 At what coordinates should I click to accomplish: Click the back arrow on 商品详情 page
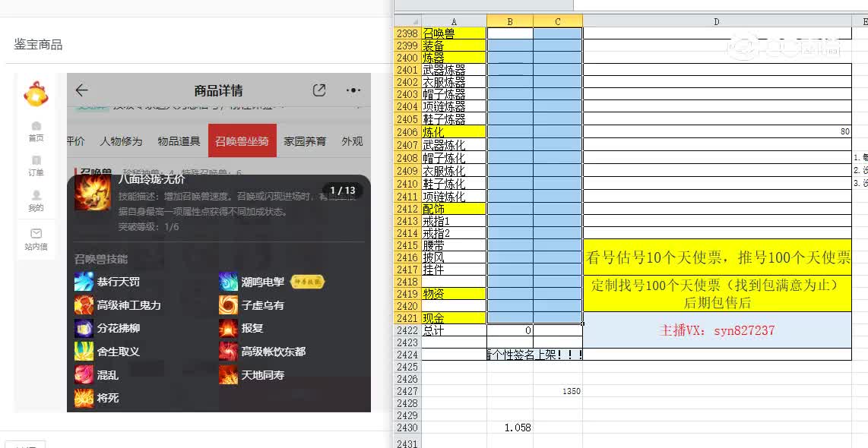click(x=81, y=90)
